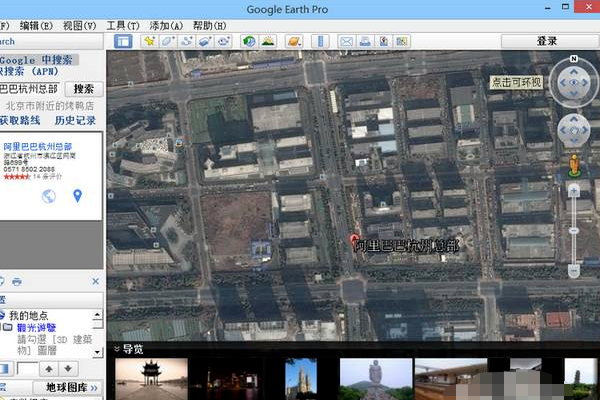Image resolution: width=600 pixels, height=400 pixels.
Task: Click the Street View pegman icon
Action: coord(574,165)
